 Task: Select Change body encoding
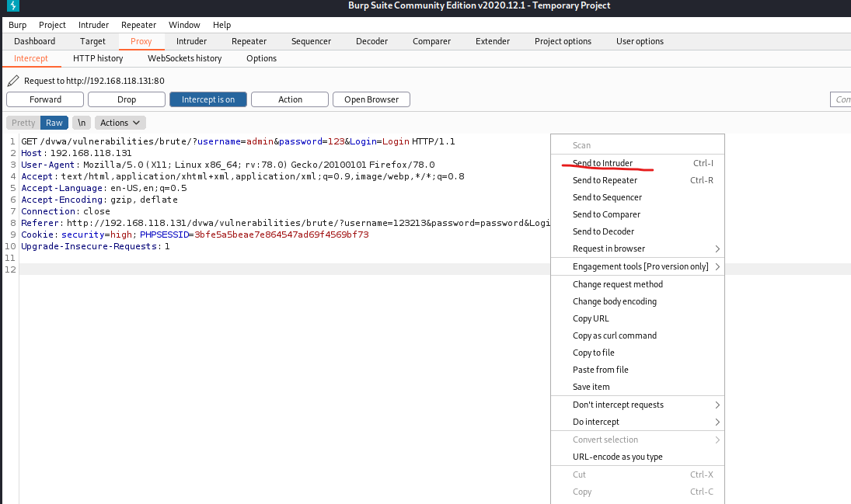638,301
